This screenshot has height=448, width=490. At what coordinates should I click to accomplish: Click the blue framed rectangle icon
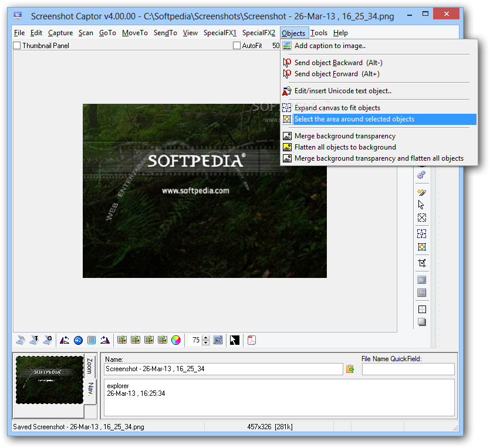point(422,280)
